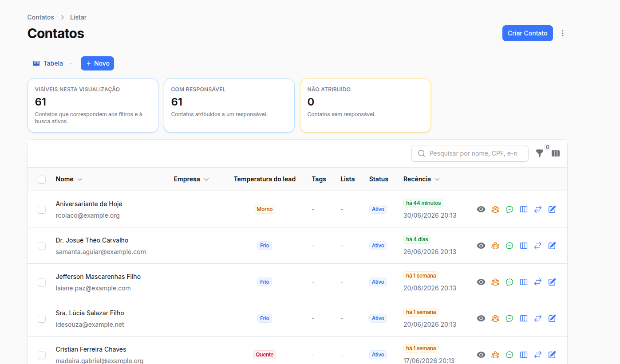The width and height of the screenshot is (620, 364).
Task: Go to the Contatos breadcrumb
Action: click(x=41, y=17)
